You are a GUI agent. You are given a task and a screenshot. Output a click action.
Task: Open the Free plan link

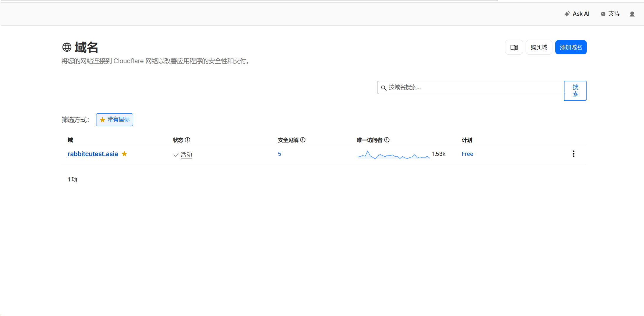tap(467, 154)
